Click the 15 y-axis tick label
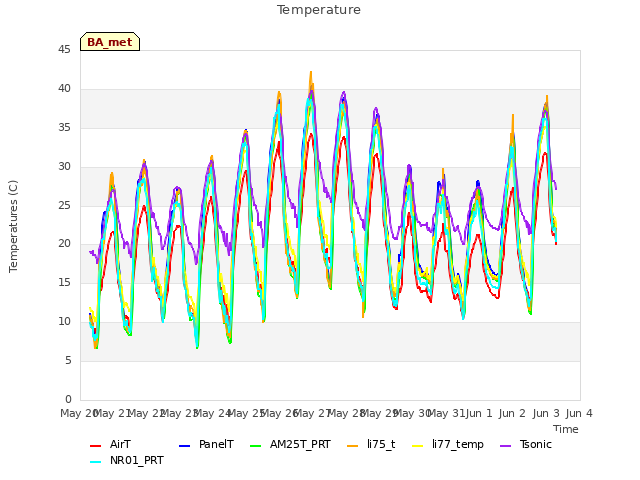Viewport: 640px width, 480px height. pyautogui.click(x=64, y=282)
